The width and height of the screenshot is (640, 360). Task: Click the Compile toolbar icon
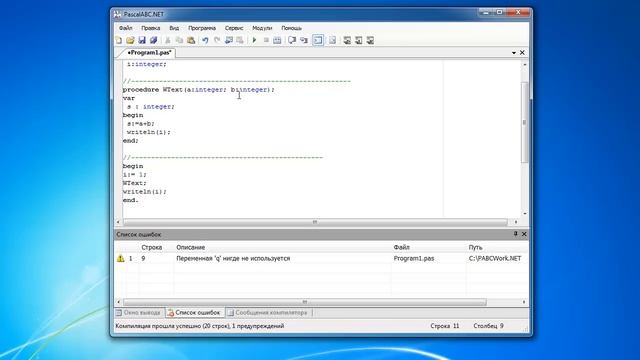tap(277, 40)
